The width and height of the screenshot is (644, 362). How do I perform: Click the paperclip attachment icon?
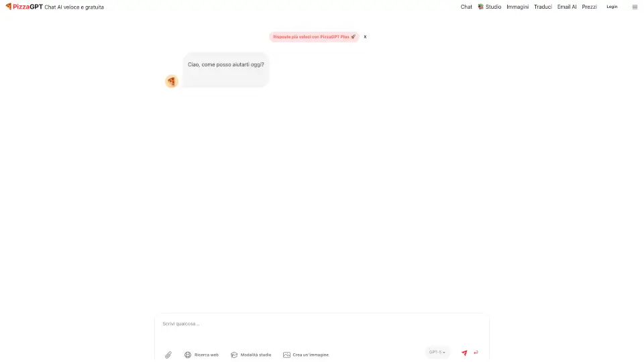coord(168,355)
